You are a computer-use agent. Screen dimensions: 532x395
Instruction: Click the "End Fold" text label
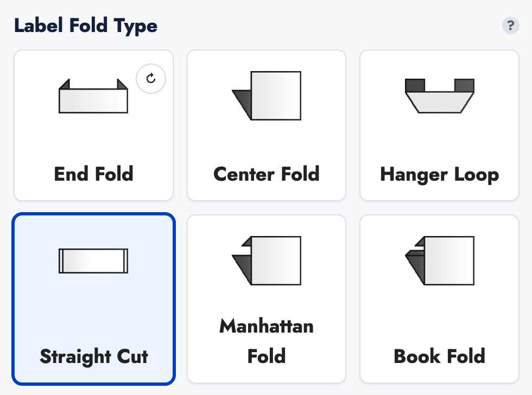coord(93,174)
